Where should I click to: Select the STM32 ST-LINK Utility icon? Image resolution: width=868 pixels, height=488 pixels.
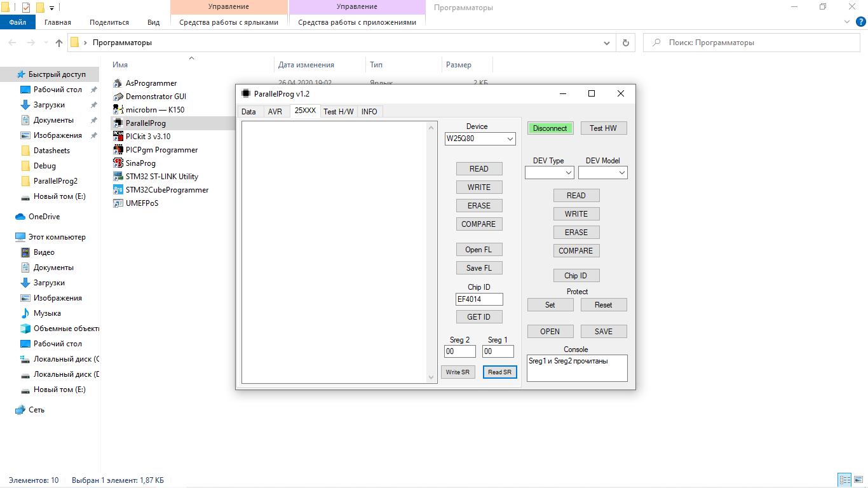coord(118,177)
